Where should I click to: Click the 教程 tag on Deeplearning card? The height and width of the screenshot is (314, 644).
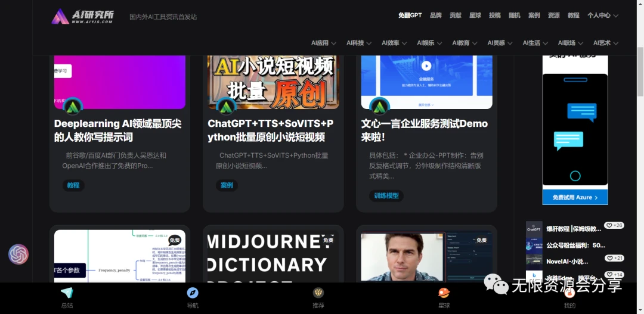pos(73,185)
